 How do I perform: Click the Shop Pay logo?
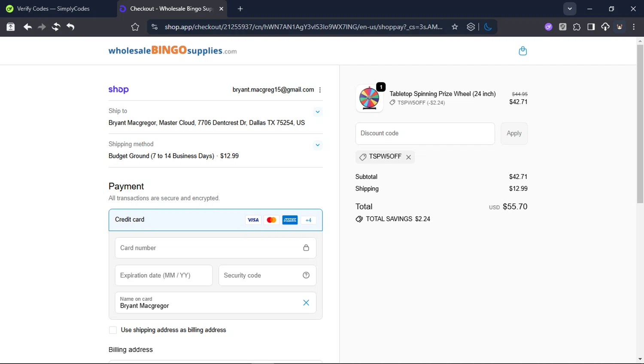click(118, 89)
